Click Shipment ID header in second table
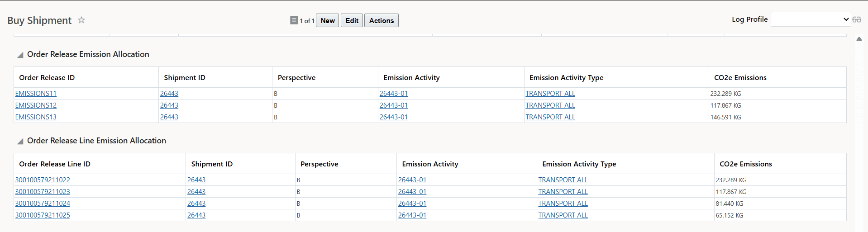Image resolution: width=868 pixels, height=232 pixels. pyautogui.click(x=212, y=164)
